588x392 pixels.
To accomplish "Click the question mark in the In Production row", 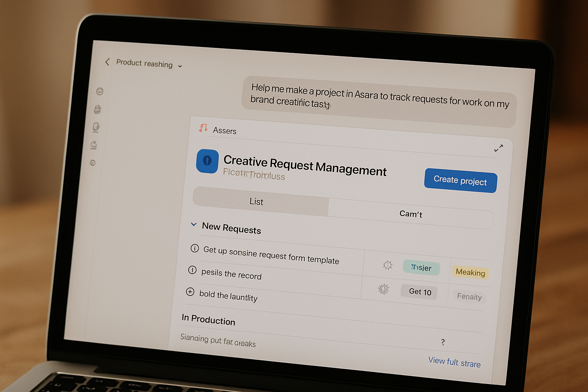I will click(x=443, y=342).
